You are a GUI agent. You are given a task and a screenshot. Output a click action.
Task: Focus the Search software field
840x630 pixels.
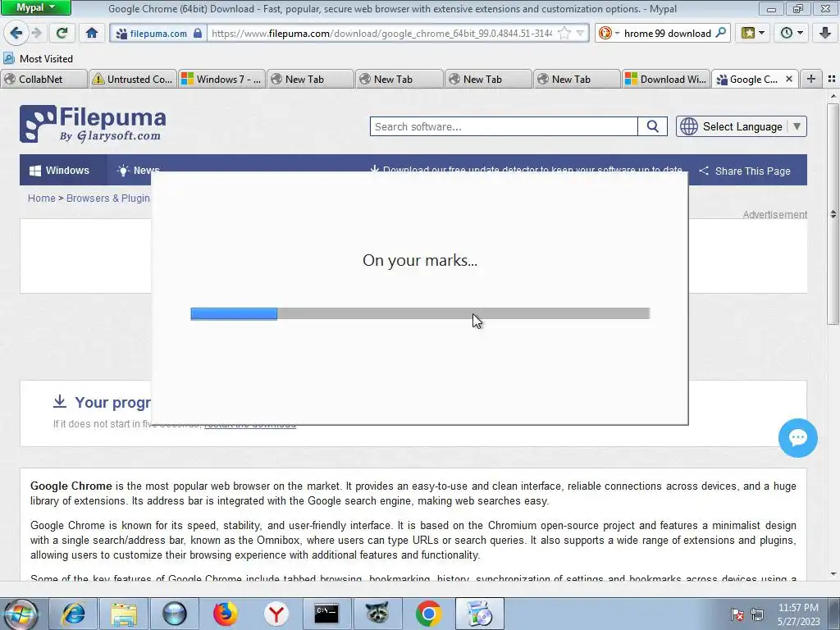[504, 126]
